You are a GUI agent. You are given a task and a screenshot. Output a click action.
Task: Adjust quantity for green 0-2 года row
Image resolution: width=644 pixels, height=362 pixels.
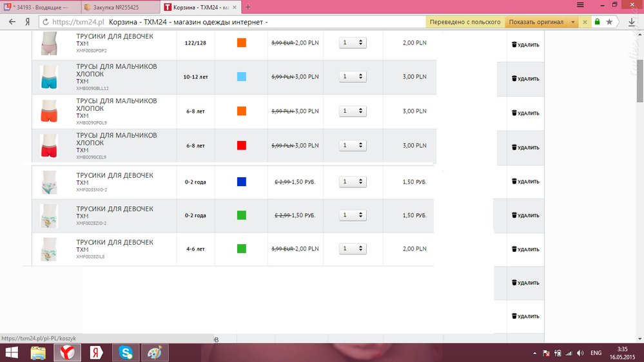(353, 216)
